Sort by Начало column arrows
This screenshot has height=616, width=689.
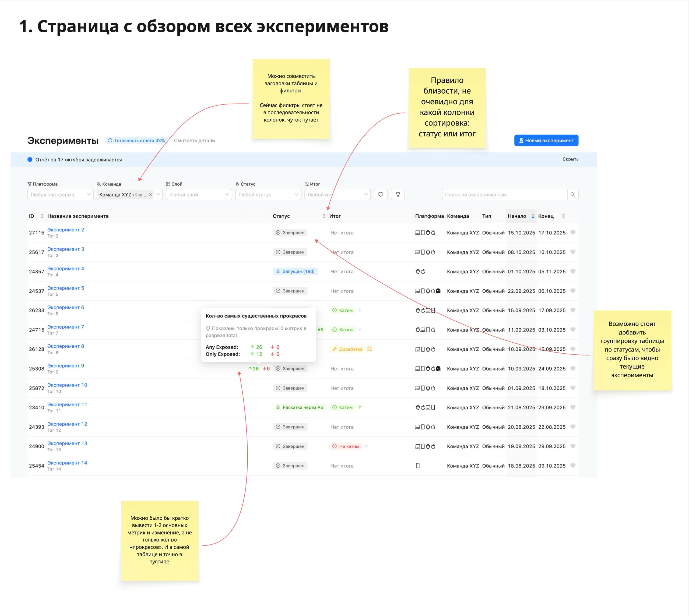coord(533,216)
